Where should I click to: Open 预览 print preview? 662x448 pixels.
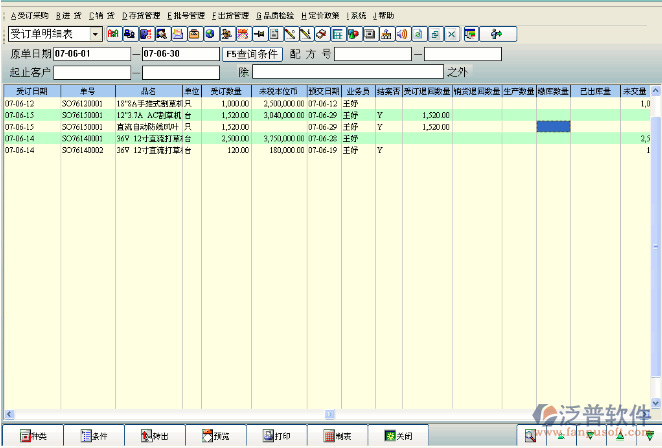(x=214, y=436)
